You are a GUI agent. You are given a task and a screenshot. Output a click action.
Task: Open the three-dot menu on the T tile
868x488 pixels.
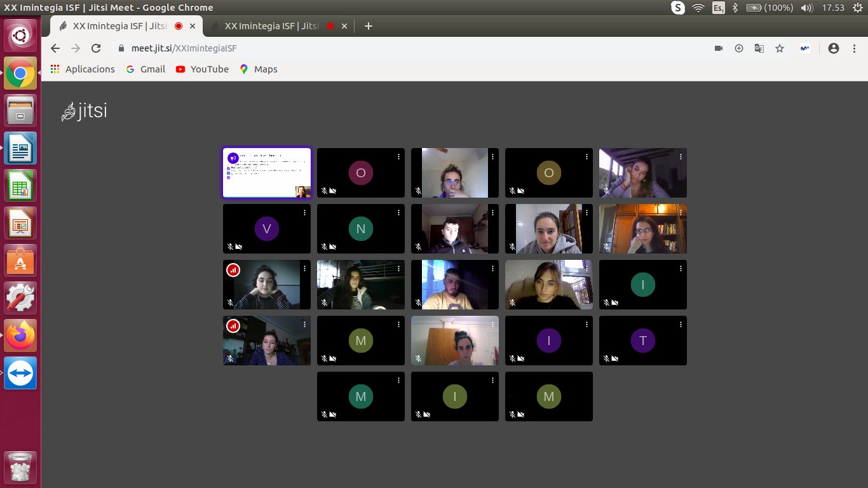tap(681, 324)
